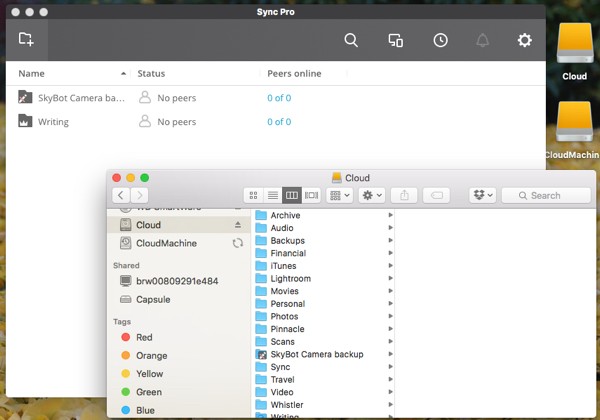
Task: Open the search magnifier in Sync Pro
Action: click(x=351, y=40)
